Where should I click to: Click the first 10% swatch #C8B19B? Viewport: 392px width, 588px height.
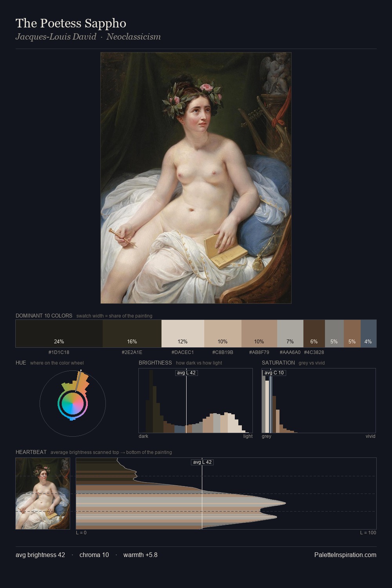click(223, 334)
